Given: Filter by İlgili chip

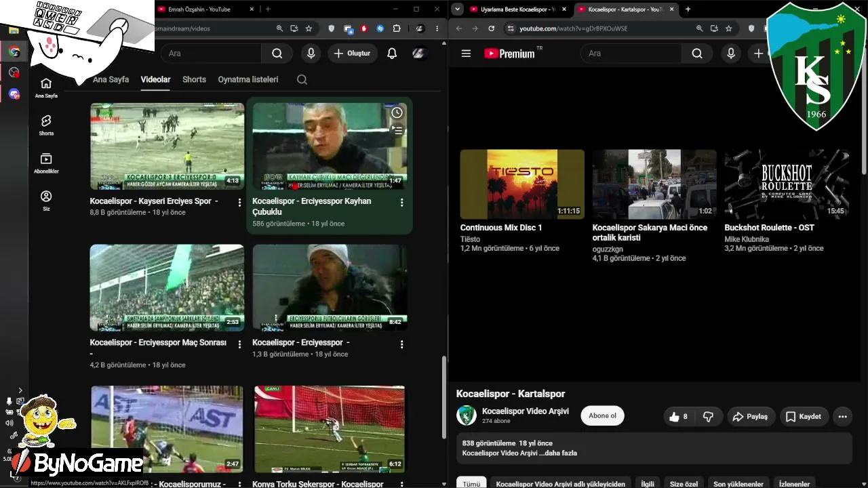Looking at the screenshot, I should pyautogui.click(x=648, y=484).
